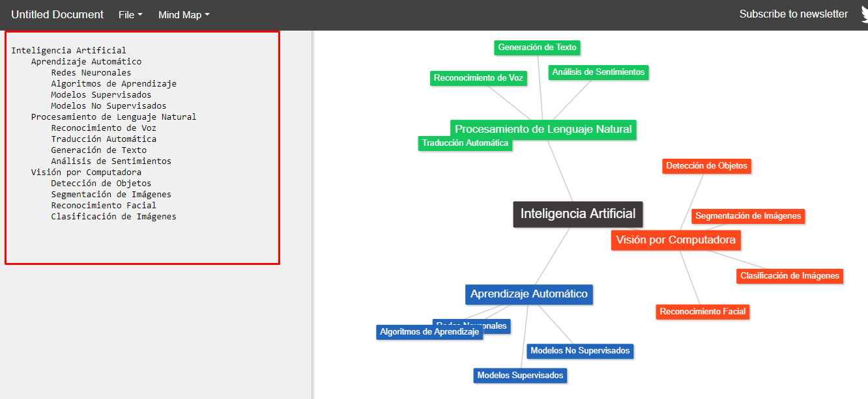Screen dimensions: 868x399
Task: Click the Traducción Automática node
Action: 465,143
